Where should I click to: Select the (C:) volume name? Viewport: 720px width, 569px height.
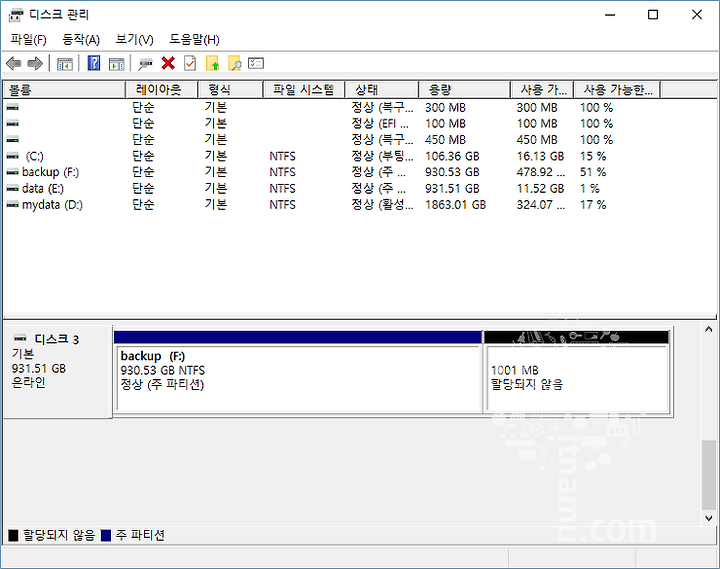pos(34,157)
